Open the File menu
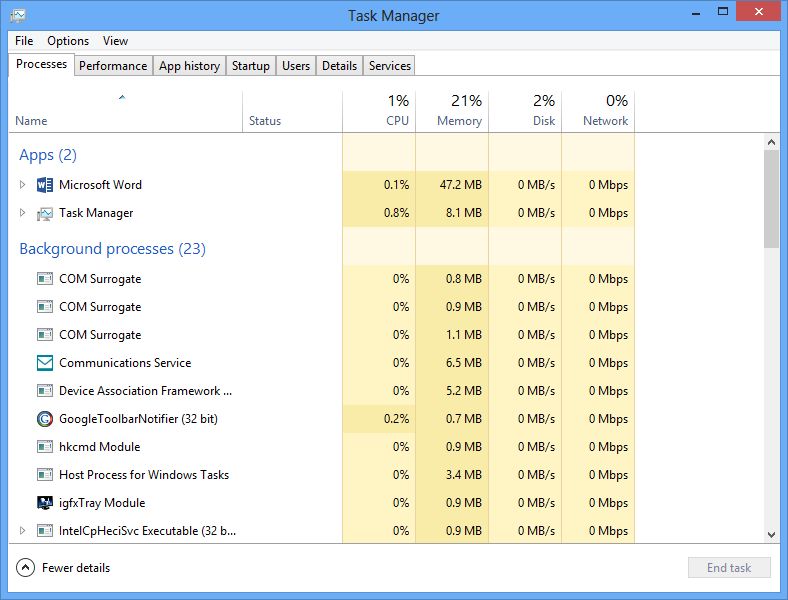This screenshot has width=788, height=600. click(24, 41)
